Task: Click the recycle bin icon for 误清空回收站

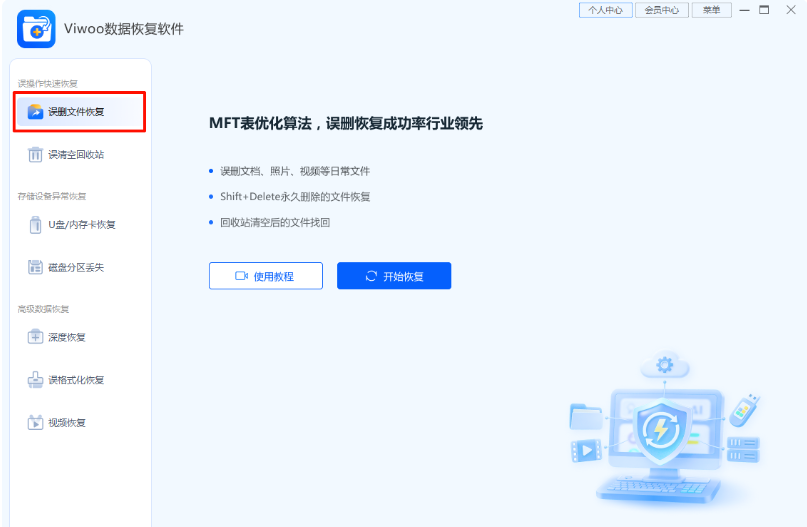Action: click(x=35, y=154)
